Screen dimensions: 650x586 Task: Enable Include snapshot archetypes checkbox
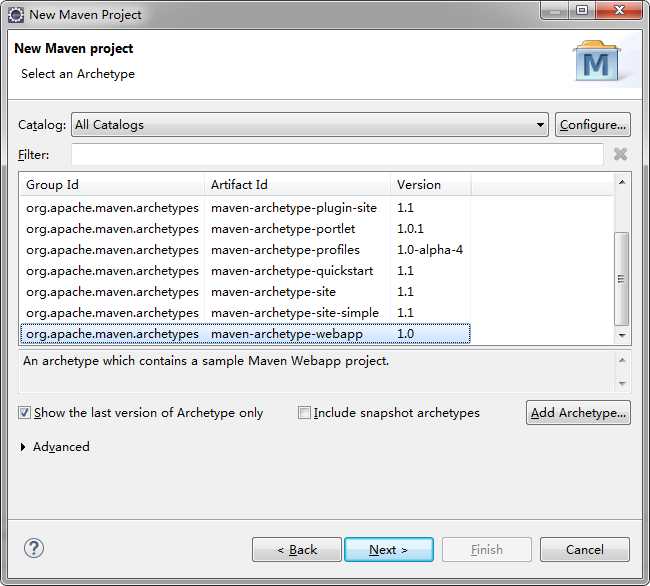[x=304, y=413]
